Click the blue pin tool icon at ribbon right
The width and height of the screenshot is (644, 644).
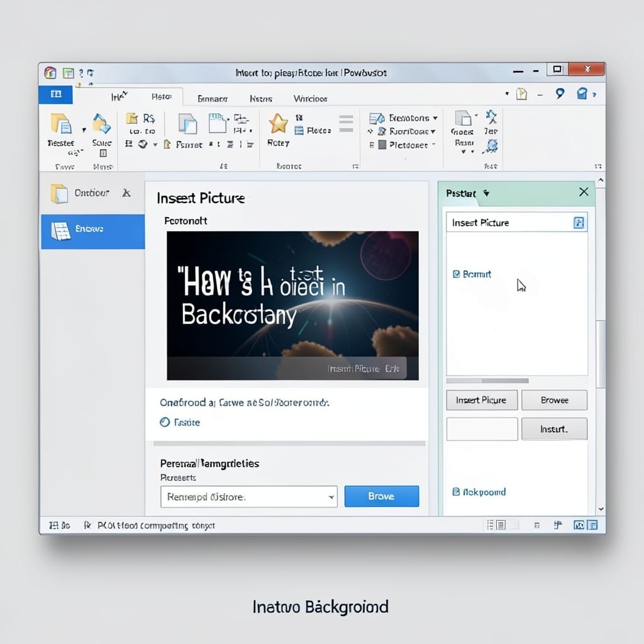click(491, 116)
